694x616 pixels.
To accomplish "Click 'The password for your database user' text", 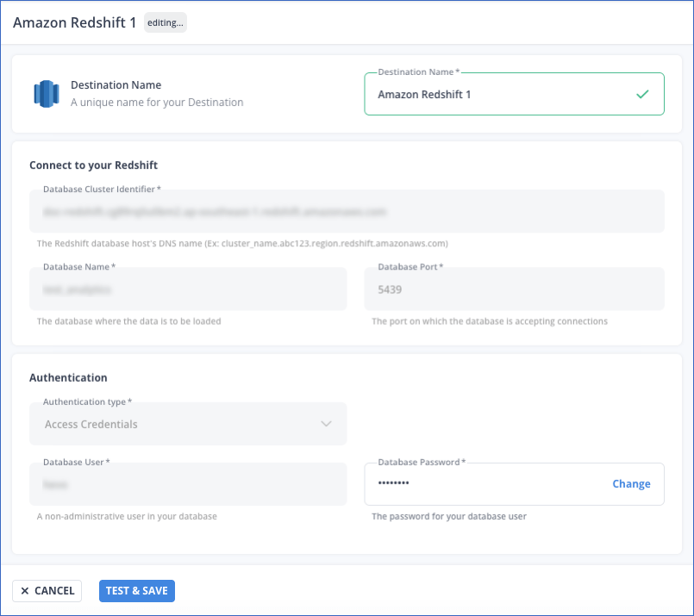I will (449, 516).
